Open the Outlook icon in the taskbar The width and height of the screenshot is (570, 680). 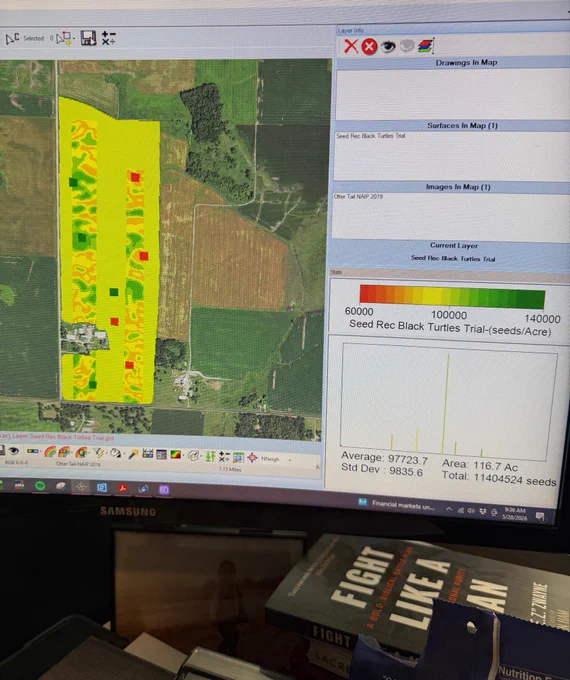point(102,488)
